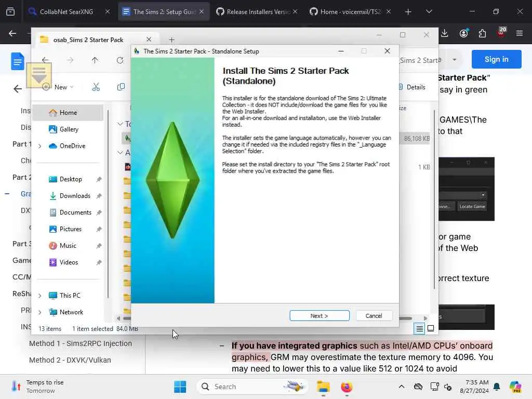Unpin Videos using its pin icon
The image size is (532, 399).
coord(99,262)
